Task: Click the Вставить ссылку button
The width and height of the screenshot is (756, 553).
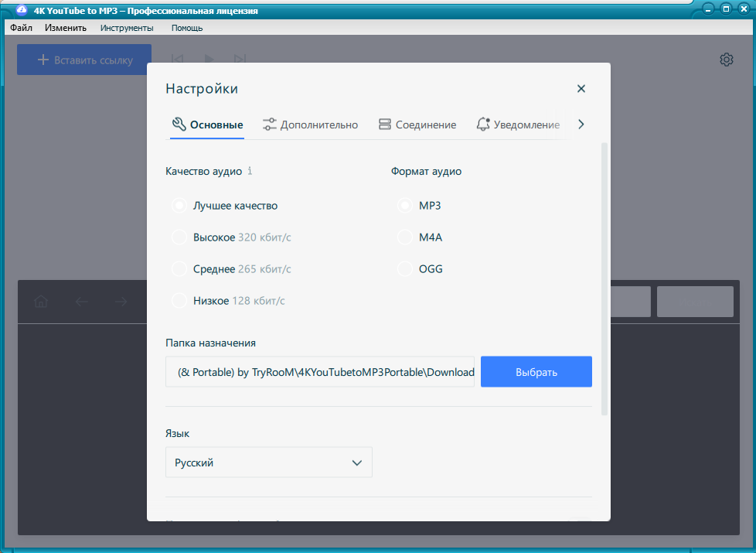Action: [84, 60]
